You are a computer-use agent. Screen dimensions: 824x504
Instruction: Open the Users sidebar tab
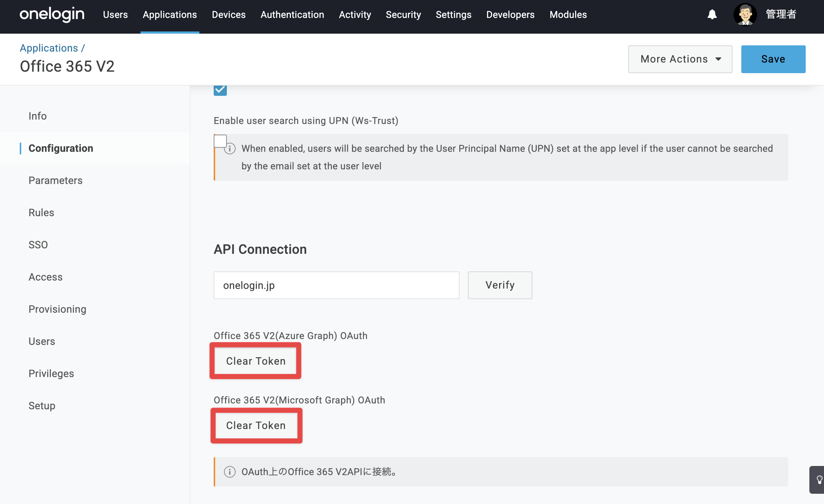(x=42, y=341)
